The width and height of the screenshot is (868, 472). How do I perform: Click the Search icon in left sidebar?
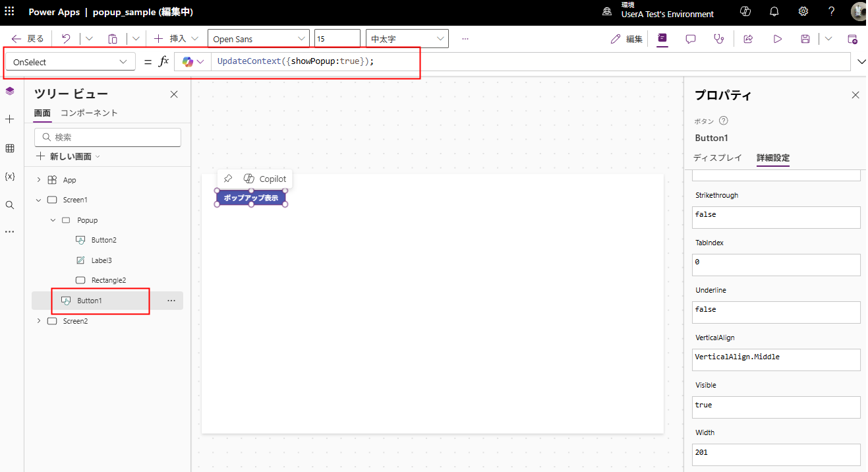(10, 205)
